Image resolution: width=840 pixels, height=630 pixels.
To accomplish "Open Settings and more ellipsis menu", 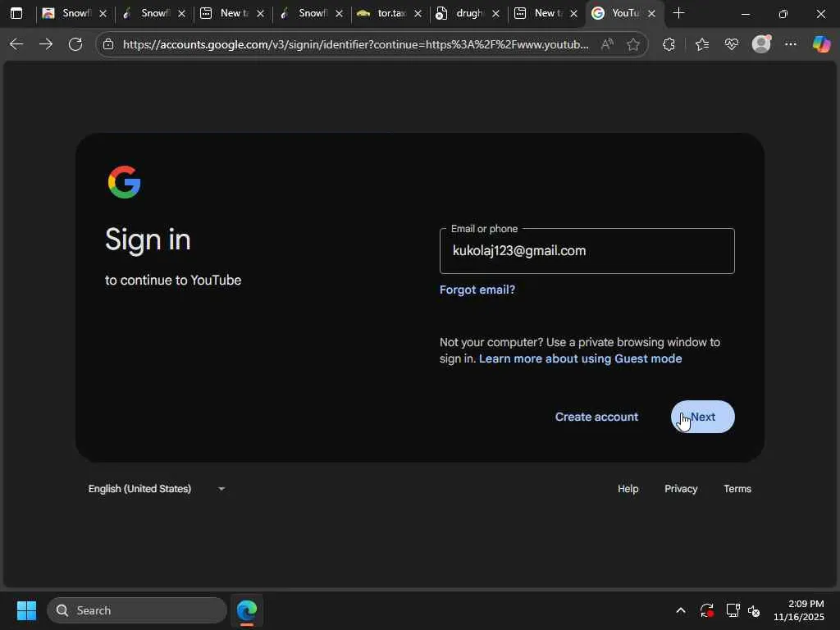I will (x=791, y=44).
